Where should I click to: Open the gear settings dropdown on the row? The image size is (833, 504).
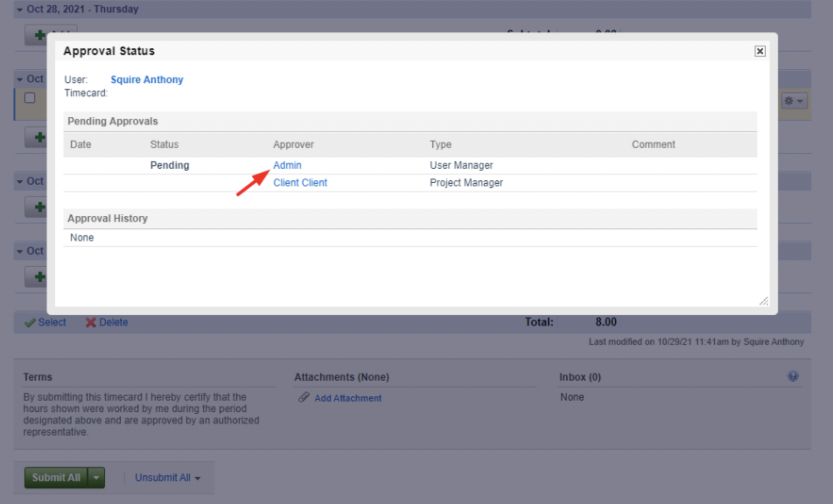pos(794,101)
